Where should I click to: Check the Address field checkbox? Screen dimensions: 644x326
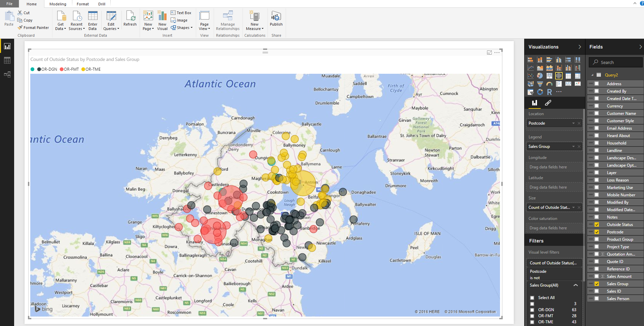pyautogui.click(x=597, y=84)
